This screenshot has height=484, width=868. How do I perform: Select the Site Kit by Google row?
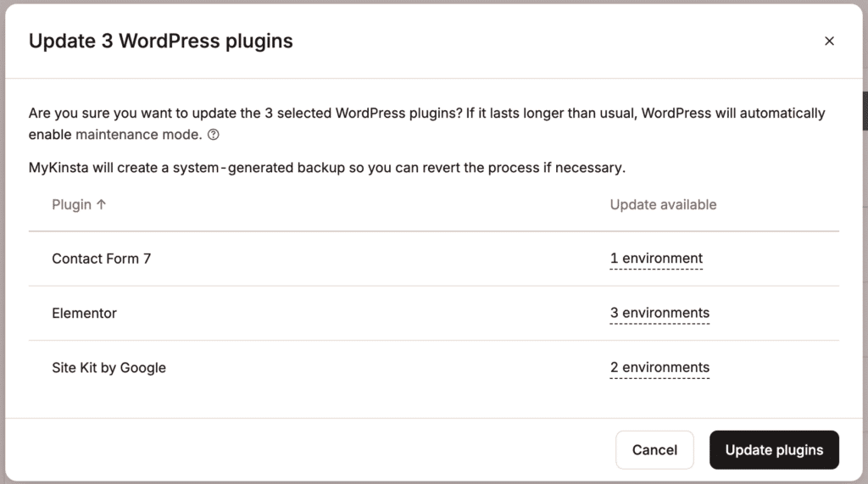coord(433,368)
